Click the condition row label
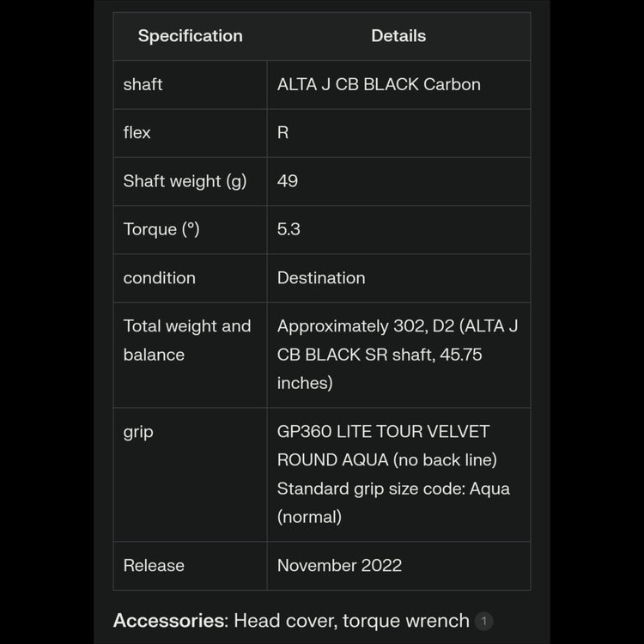Screen dimensions: 644x644 [159, 277]
